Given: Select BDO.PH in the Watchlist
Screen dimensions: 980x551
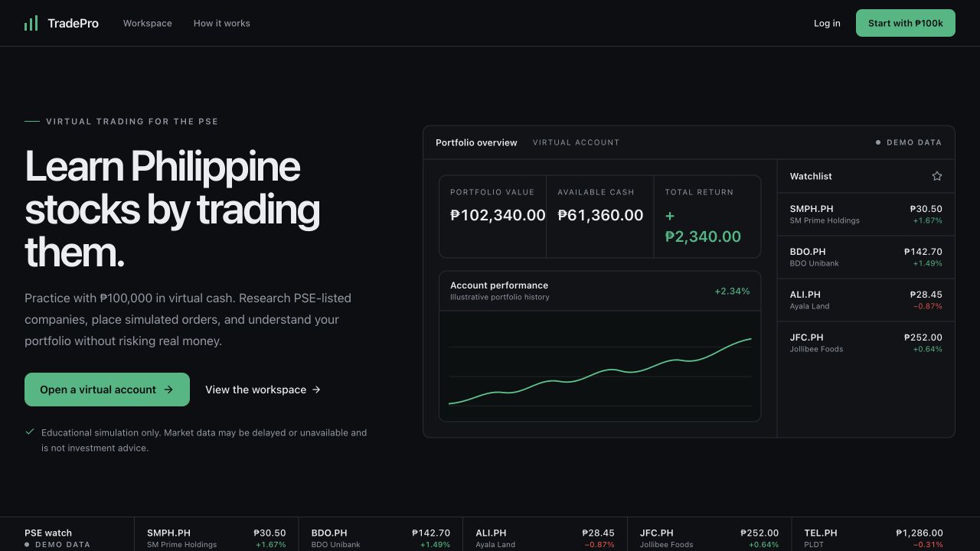Looking at the screenshot, I should click(866, 257).
